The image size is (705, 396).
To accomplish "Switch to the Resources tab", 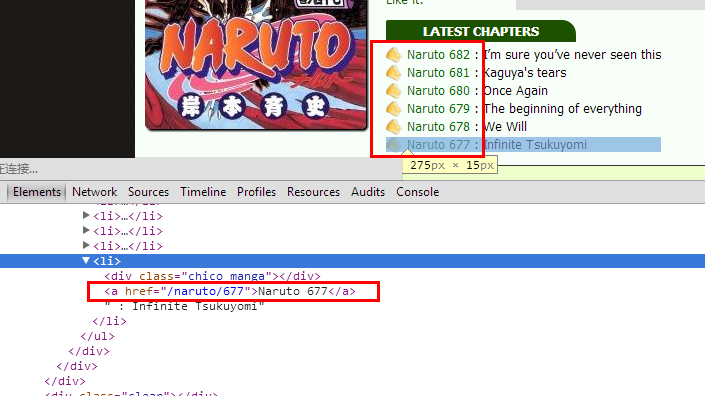I will (313, 192).
